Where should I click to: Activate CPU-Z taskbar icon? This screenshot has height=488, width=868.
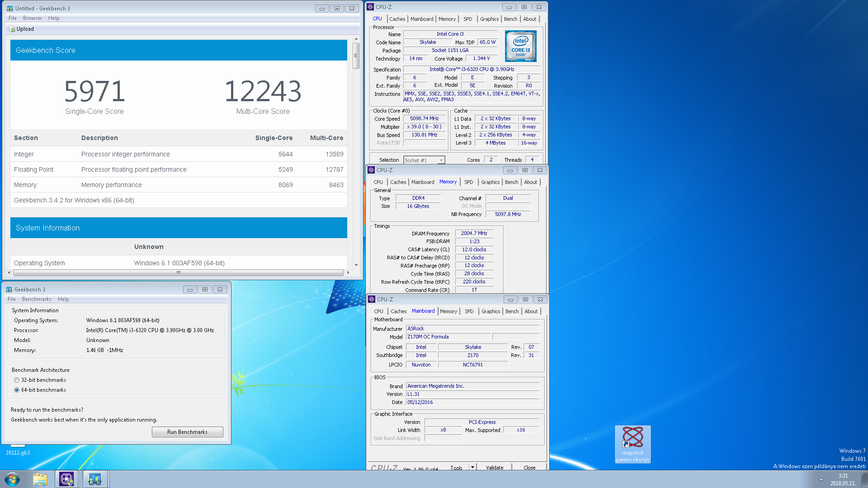click(66, 479)
